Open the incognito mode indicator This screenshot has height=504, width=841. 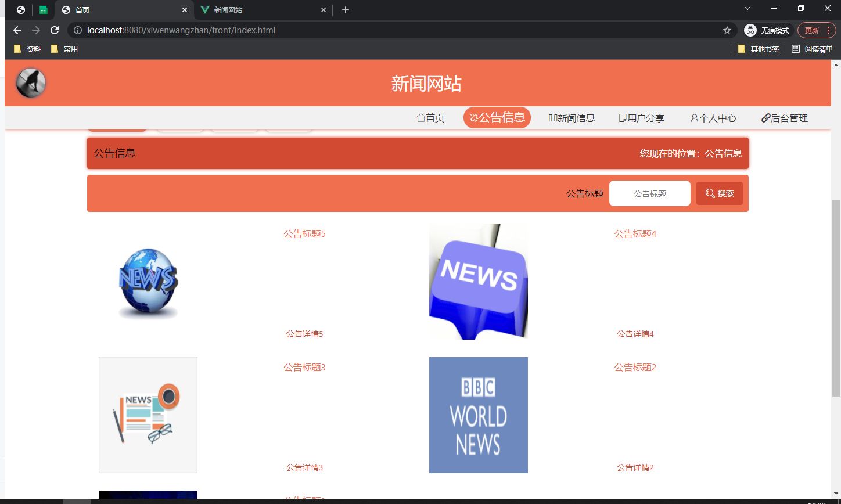pos(768,30)
